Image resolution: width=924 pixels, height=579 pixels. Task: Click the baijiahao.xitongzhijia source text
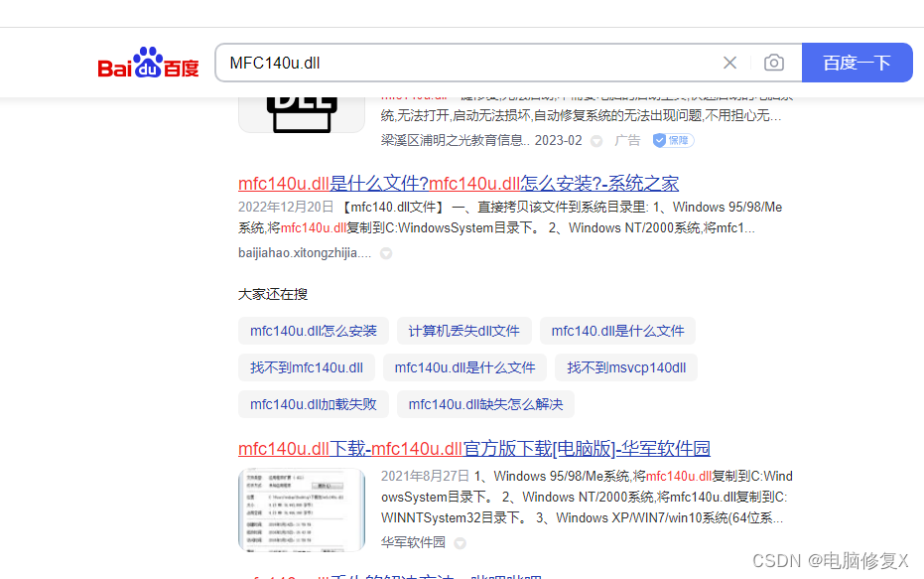pos(305,253)
